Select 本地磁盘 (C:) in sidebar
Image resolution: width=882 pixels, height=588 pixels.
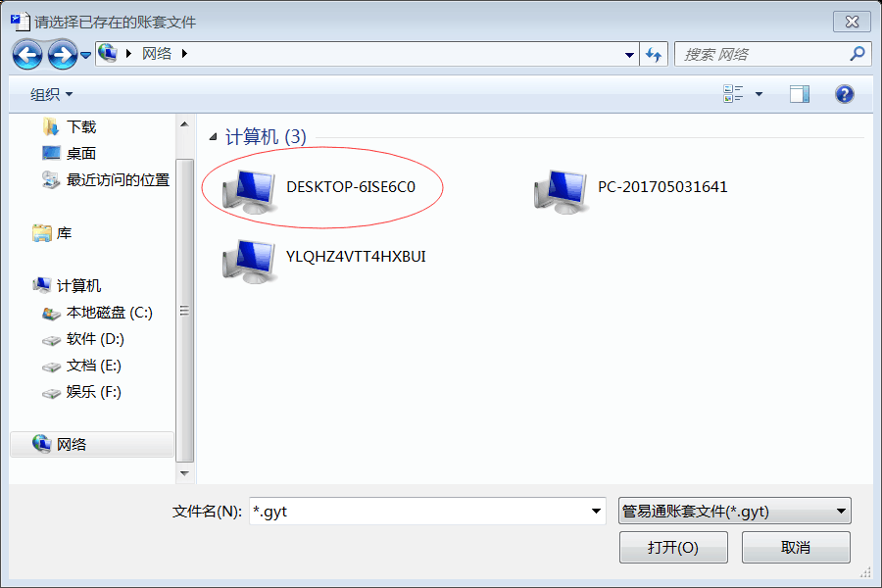pos(97,313)
